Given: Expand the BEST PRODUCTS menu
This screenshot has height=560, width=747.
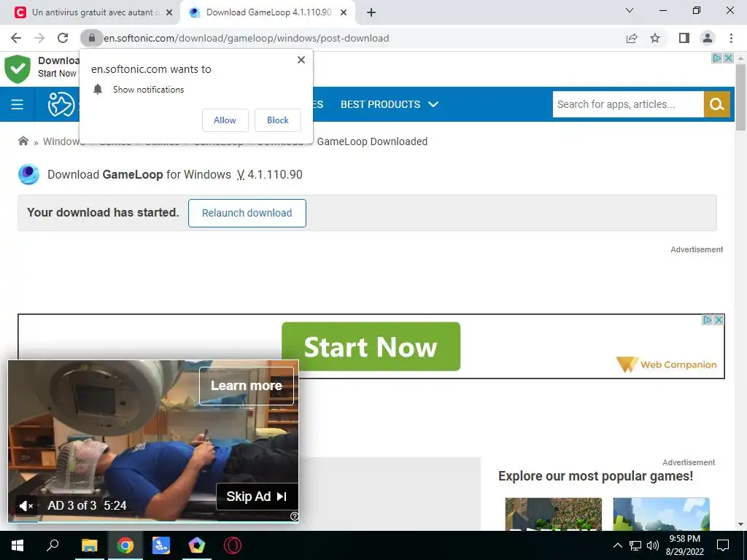Looking at the screenshot, I should [x=390, y=104].
